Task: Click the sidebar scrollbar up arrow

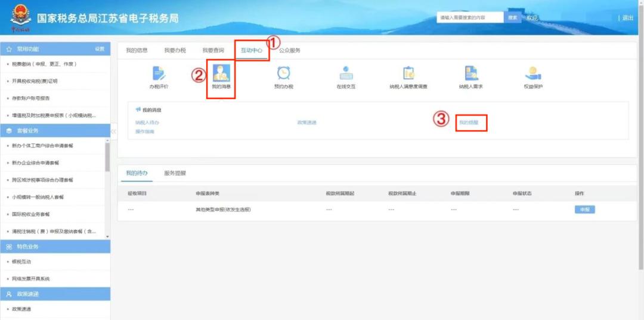Action: [x=107, y=140]
